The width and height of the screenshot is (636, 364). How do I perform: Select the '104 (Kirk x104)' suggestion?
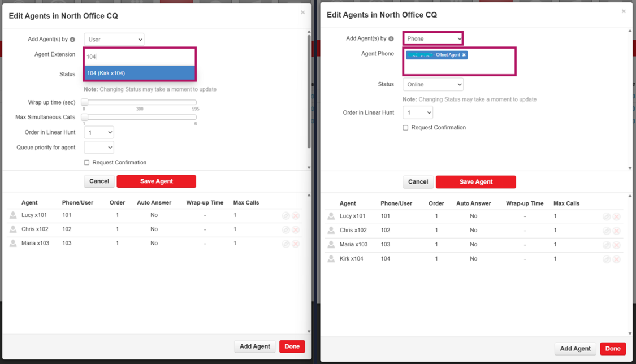point(140,73)
